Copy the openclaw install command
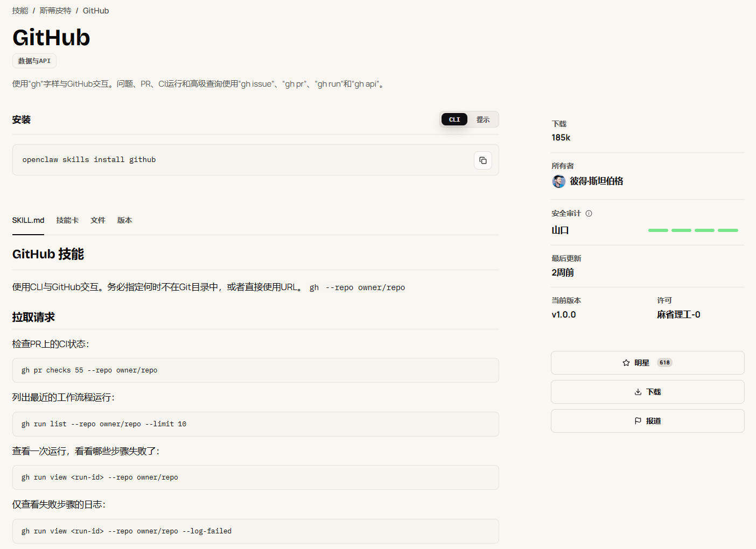The height and width of the screenshot is (549, 756). [x=483, y=160]
